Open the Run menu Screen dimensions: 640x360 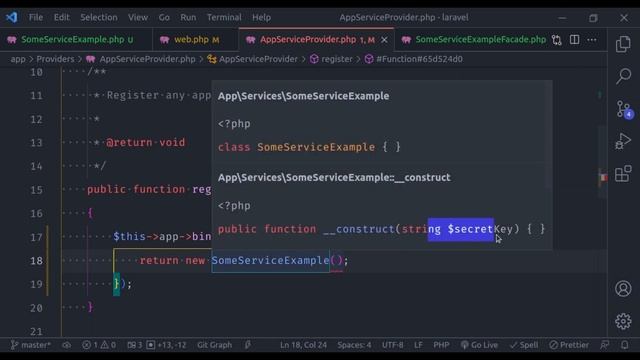click(188, 18)
